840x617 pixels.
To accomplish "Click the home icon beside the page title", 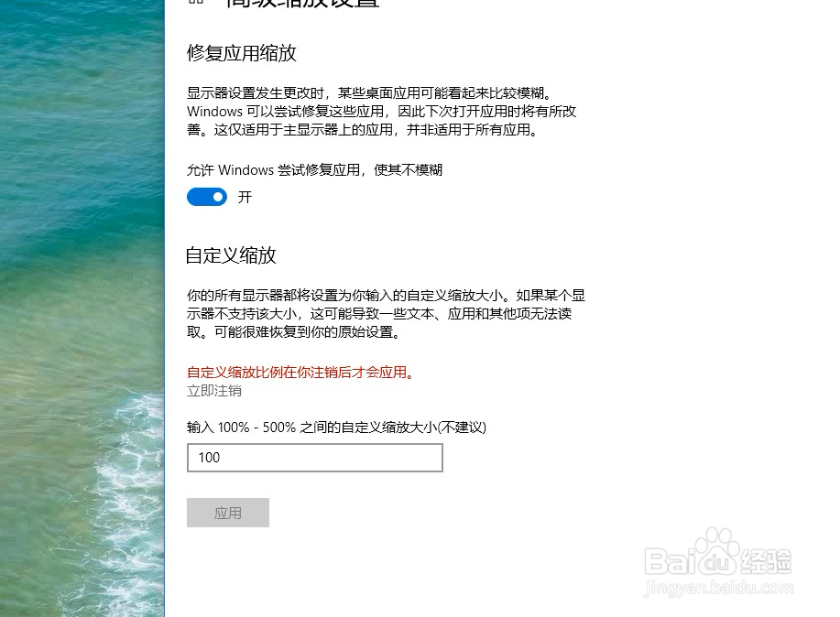I will tap(196, 2).
